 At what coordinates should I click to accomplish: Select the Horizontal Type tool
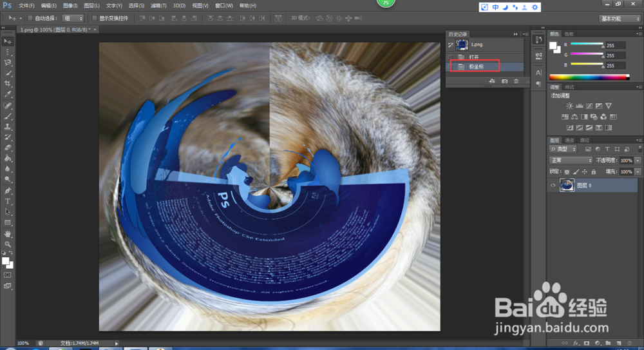(7, 202)
